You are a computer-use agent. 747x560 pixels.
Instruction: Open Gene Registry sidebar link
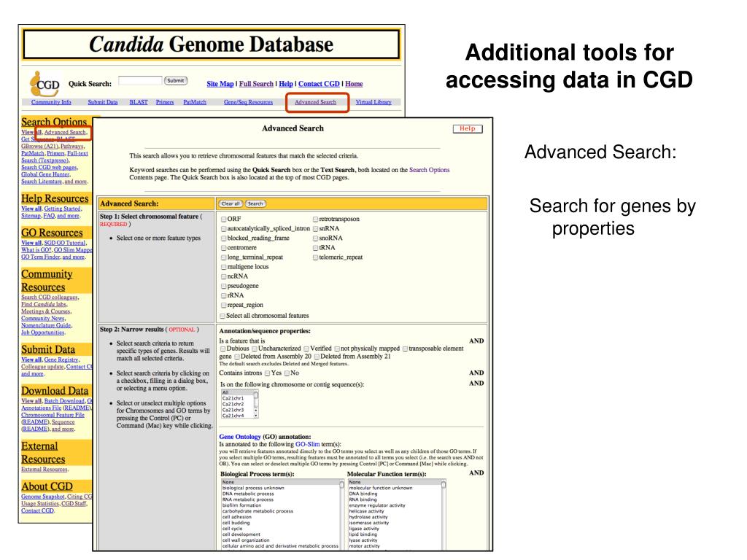pos(61,359)
